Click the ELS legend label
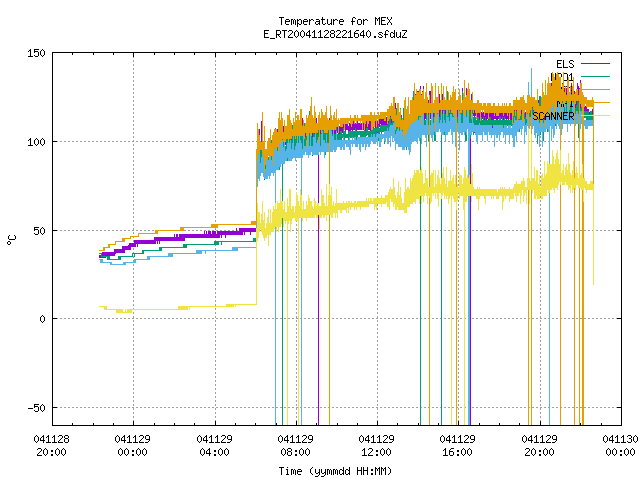This screenshot has width=640, height=480. (565, 64)
